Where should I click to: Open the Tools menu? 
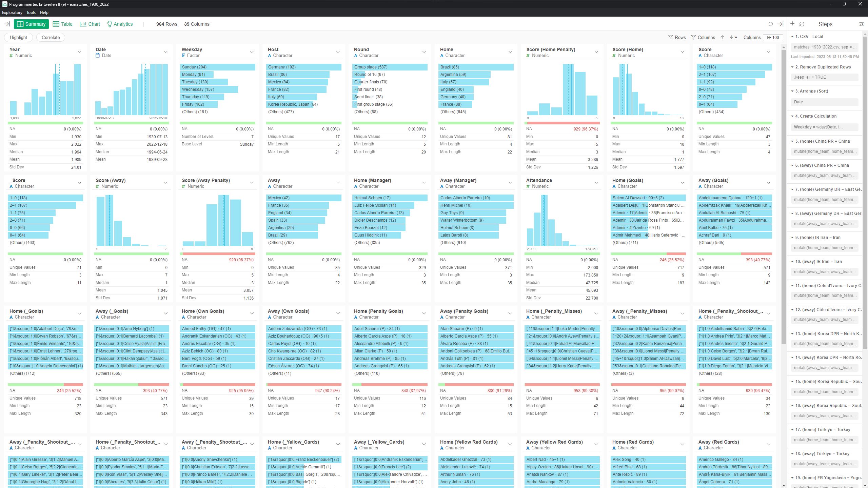click(31, 13)
